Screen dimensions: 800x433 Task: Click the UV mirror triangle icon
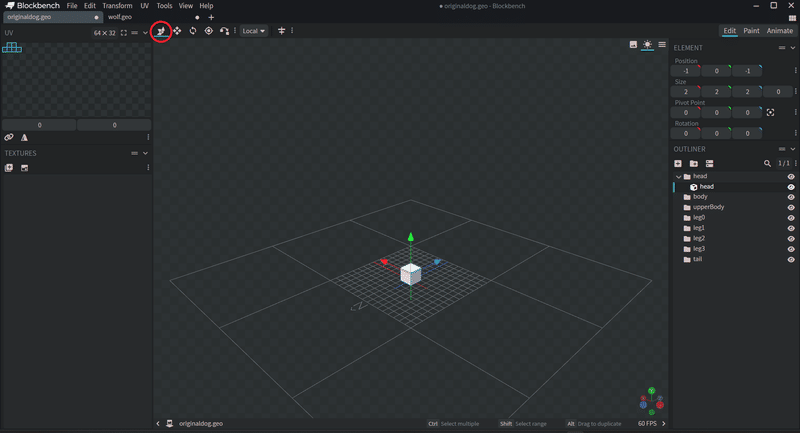(24, 137)
